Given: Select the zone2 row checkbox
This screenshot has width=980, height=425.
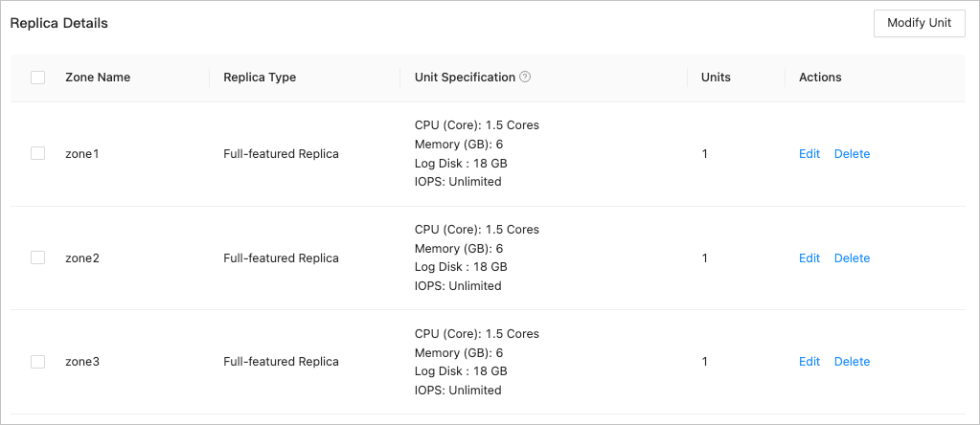Looking at the screenshot, I should [x=38, y=257].
